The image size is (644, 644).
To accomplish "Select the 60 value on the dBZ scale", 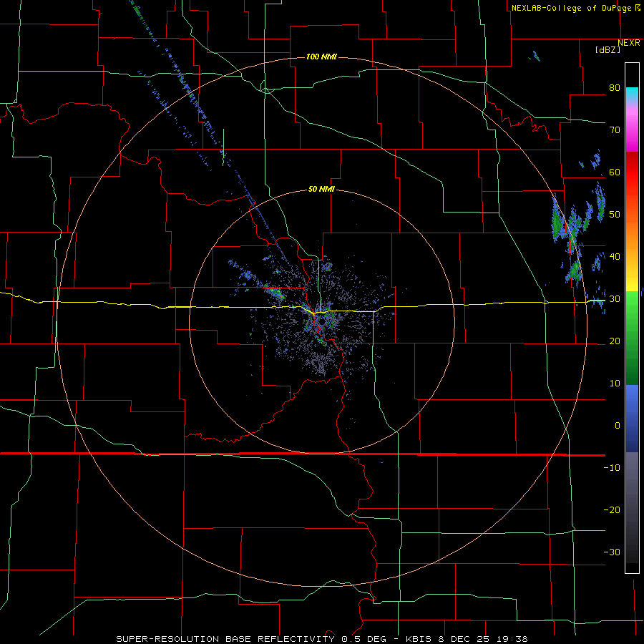I will click(615, 172).
